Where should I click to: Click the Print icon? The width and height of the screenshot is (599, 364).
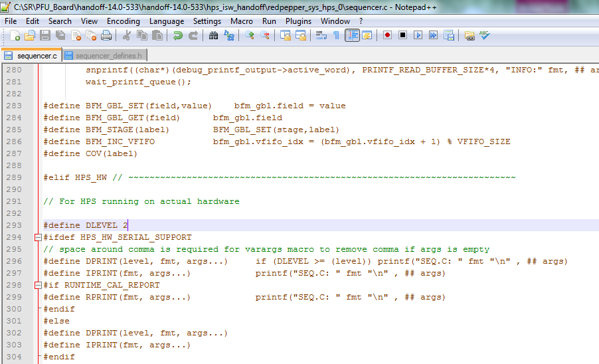[106, 35]
